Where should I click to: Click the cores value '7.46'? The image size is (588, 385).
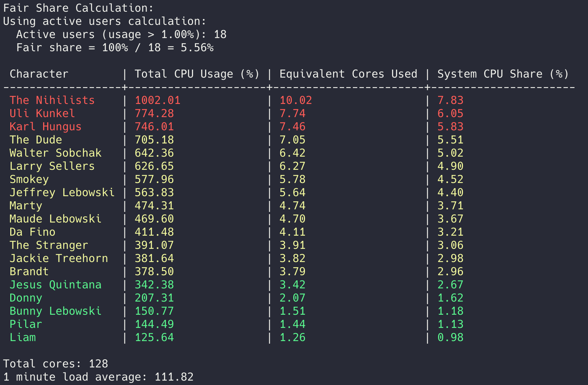[293, 127]
